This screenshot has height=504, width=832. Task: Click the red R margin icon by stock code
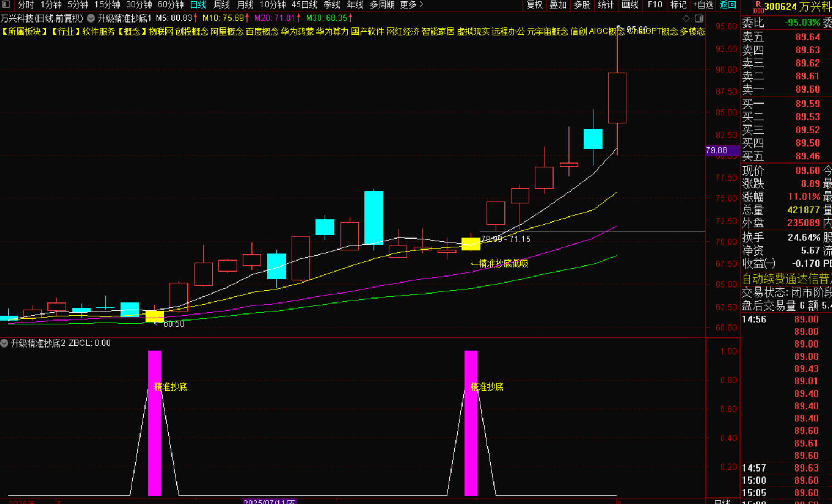[758, 7]
